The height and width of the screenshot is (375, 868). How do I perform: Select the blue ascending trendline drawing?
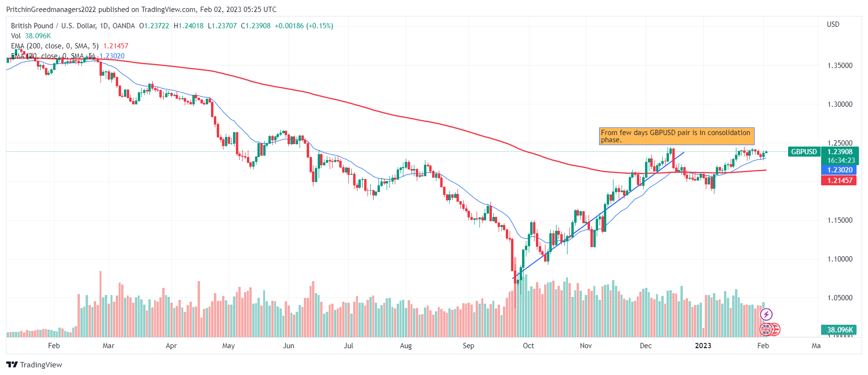pyautogui.click(x=598, y=216)
